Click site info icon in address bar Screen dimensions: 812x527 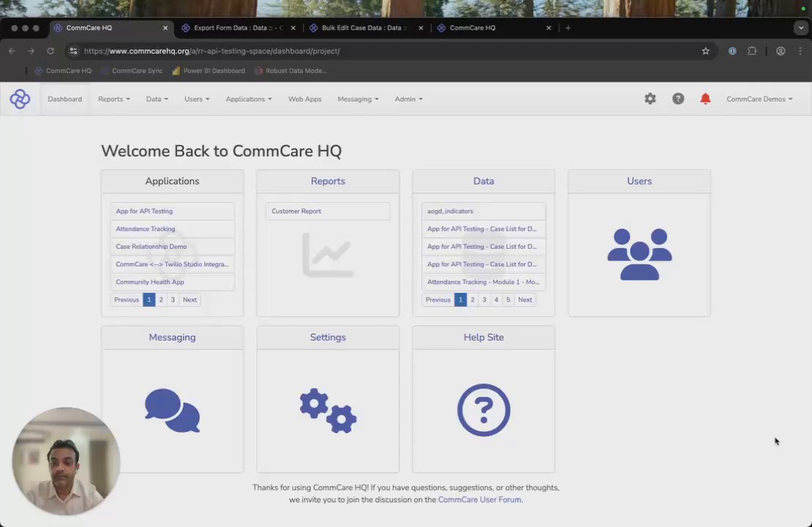click(x=74, y=51)
